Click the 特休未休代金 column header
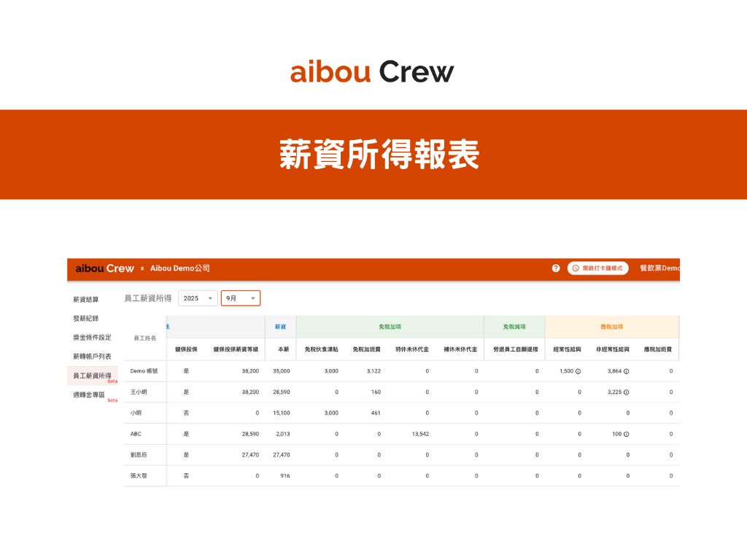Viewport: 747px width, 560px height. (x=412, y=349)
